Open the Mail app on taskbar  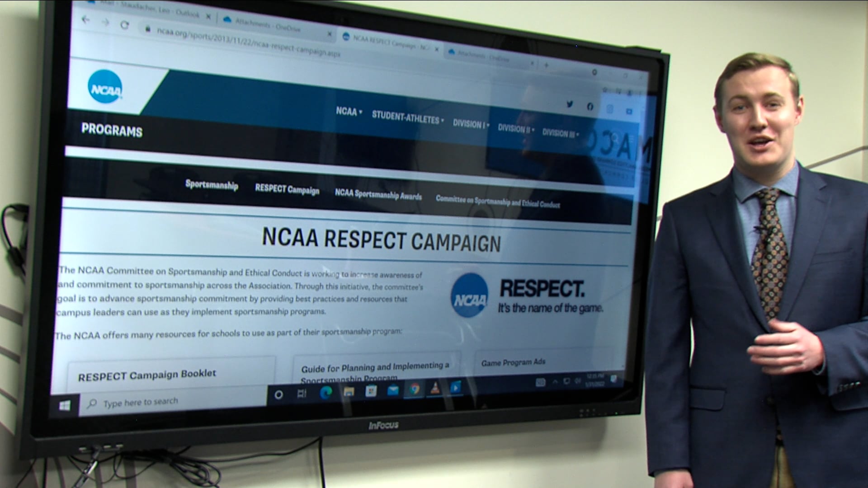(x=393, y=389)
